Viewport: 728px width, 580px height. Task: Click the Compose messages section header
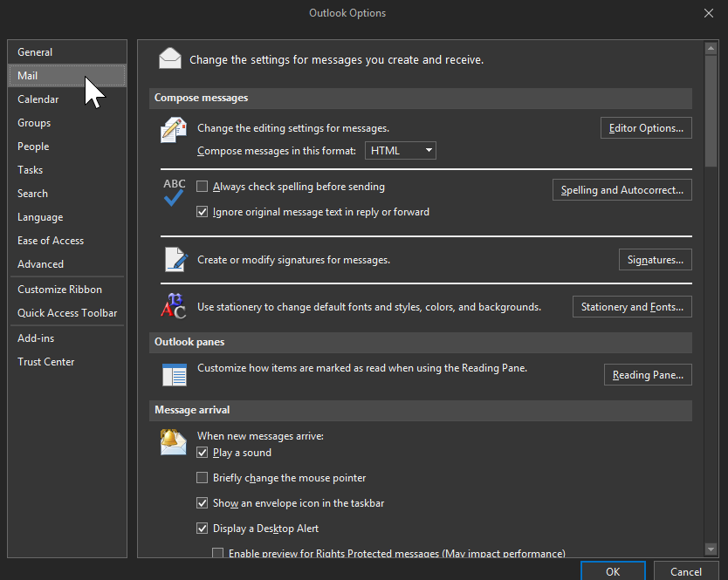click(421, 98)
